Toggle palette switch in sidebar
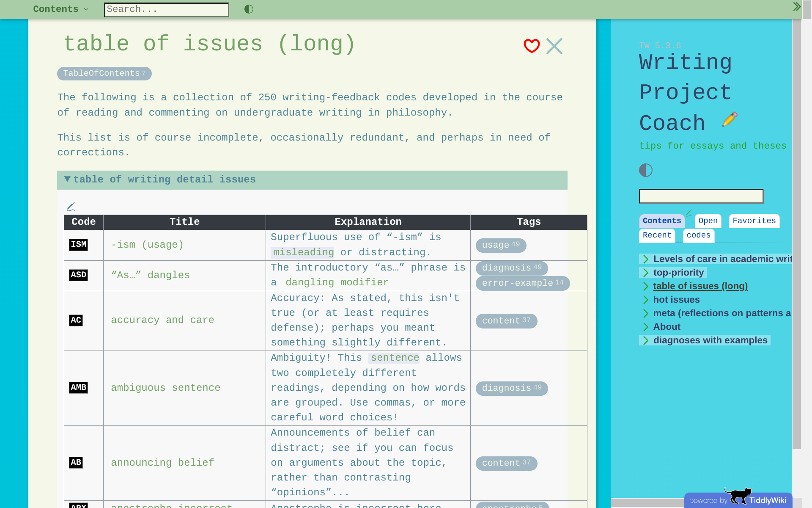 [645, 170]
